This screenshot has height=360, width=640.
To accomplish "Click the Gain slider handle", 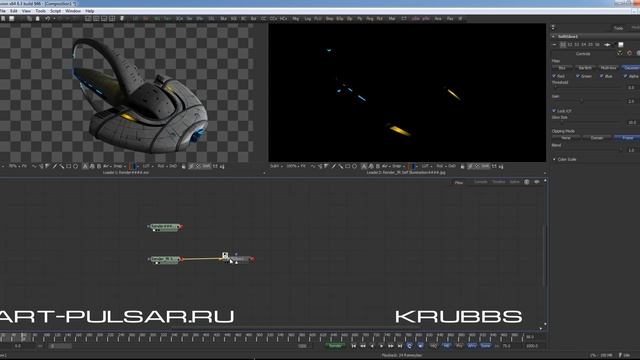I will click(x=582, y=101).
